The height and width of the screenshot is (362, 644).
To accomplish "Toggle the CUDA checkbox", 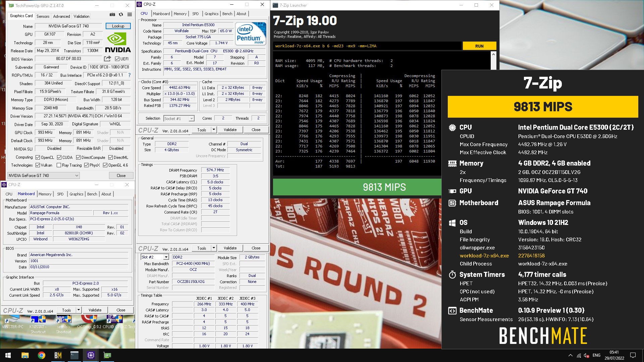I will (x=59, y=157).
